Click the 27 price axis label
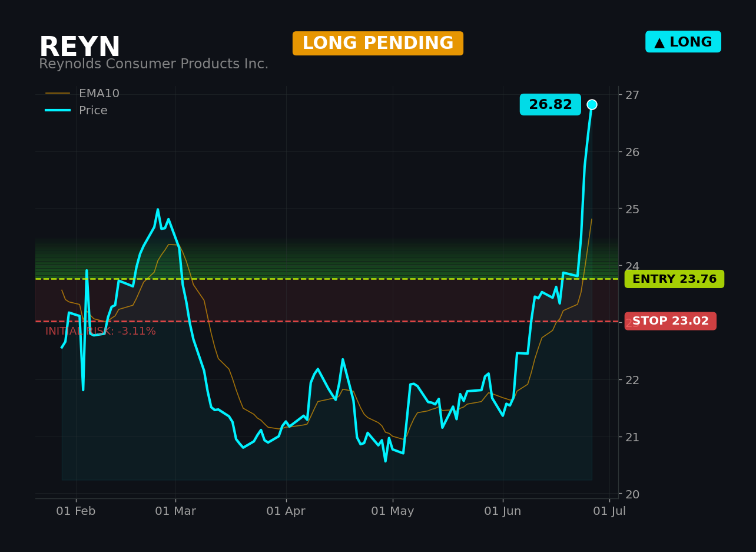Image resolution: width=756 pixels, height=552 pixels. coord(632,95)
